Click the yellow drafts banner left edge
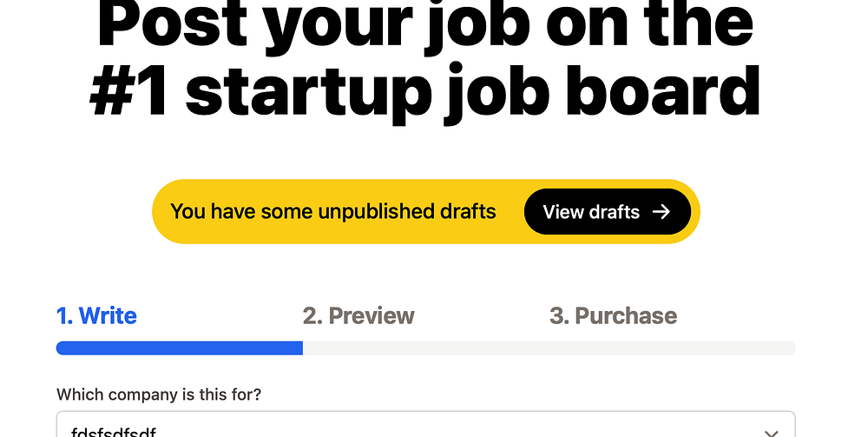 pos(161,212)
